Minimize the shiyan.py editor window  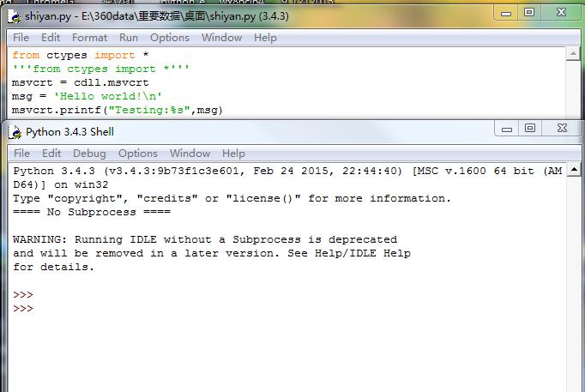coord(505,11)
